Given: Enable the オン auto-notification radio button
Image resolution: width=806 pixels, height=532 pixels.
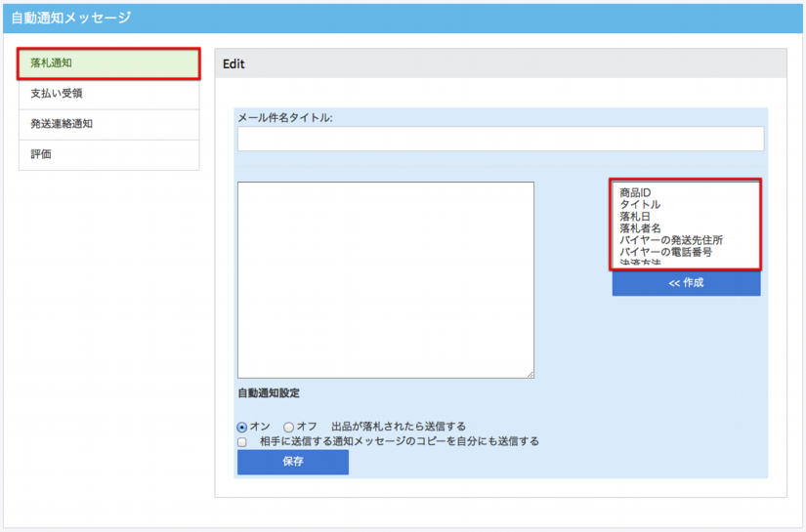Looking at the screenshot, I should pyautogui.click(x=242, y=427).
